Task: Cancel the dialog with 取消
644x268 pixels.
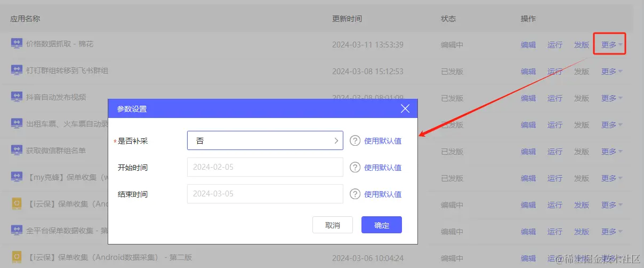Action: click(333, 225)
